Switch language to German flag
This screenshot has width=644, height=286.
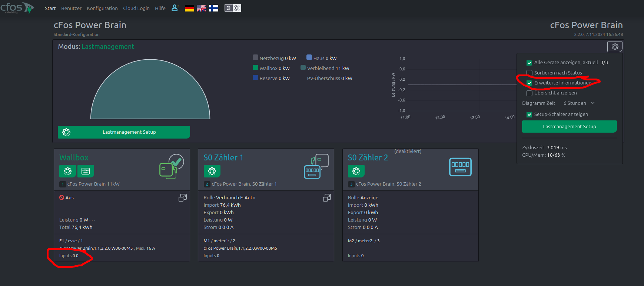tap(189, 8)
